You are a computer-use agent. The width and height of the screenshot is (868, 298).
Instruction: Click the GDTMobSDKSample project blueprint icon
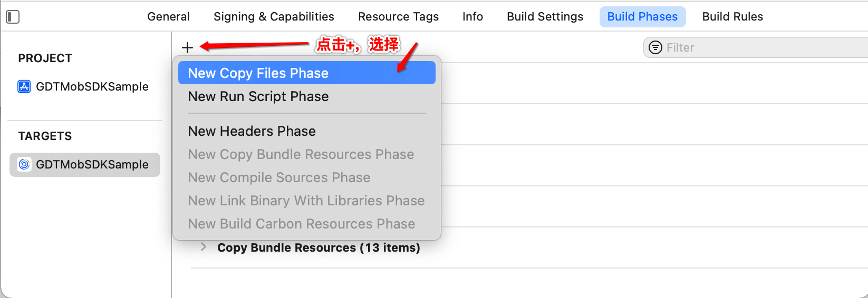tap(24, 86)
